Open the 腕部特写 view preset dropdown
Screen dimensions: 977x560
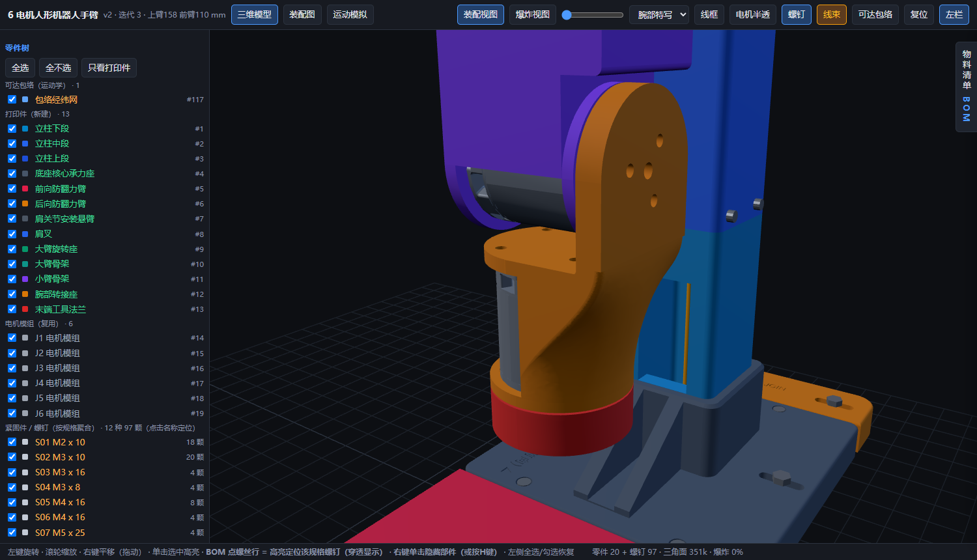[659, 14]
